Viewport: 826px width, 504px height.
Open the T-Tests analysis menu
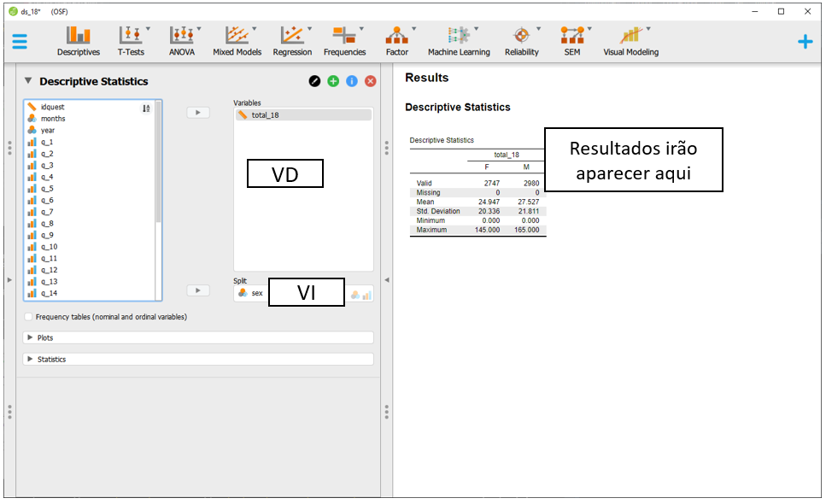click(131, 40)
